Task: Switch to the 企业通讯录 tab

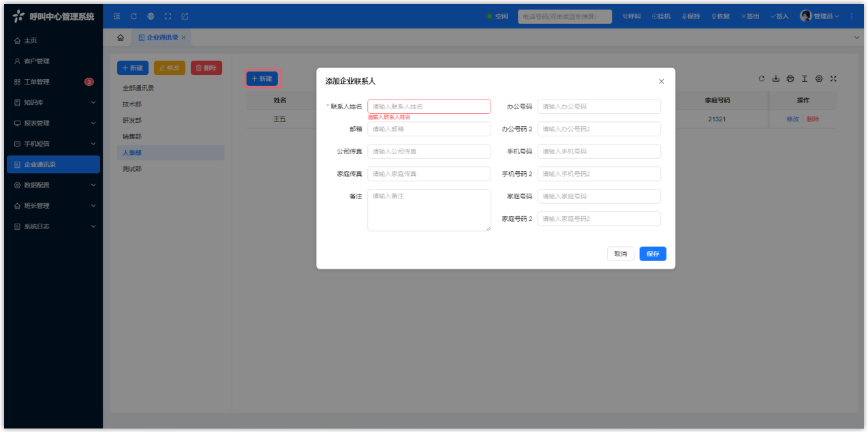Action: [x=162, y=38]
